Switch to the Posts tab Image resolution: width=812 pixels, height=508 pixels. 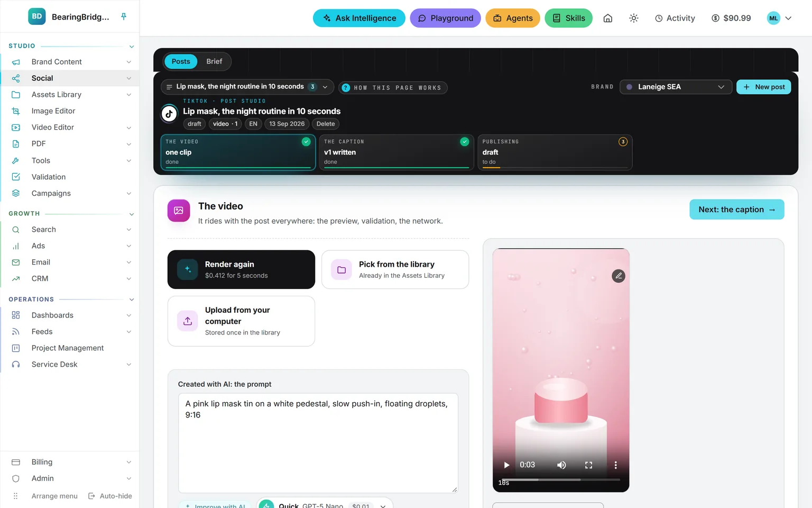click(x=181, y=61)
